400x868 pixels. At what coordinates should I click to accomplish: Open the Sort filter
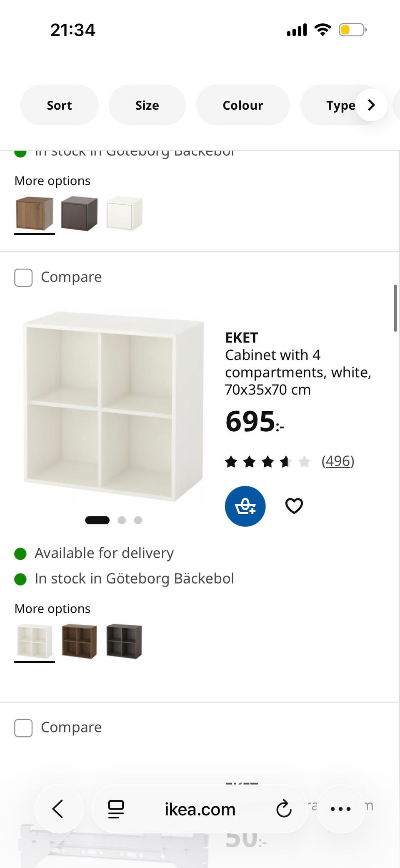click(x=59, y=105)
